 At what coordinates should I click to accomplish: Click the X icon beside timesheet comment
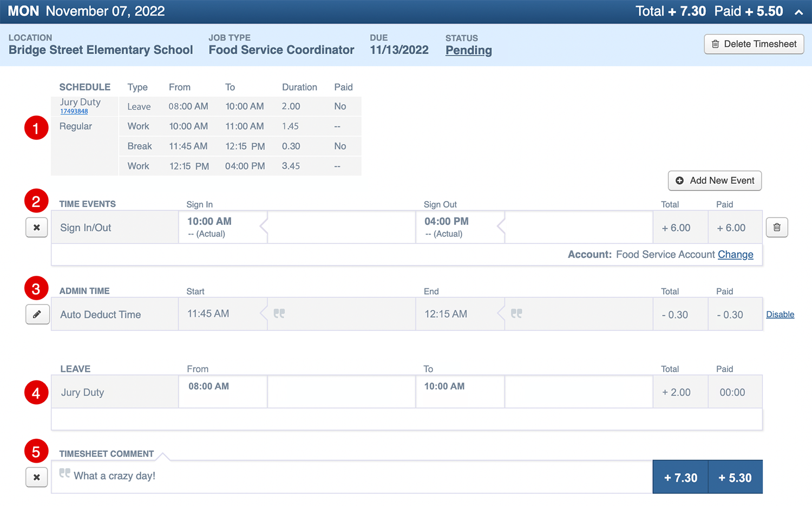(x=37, y=477)
